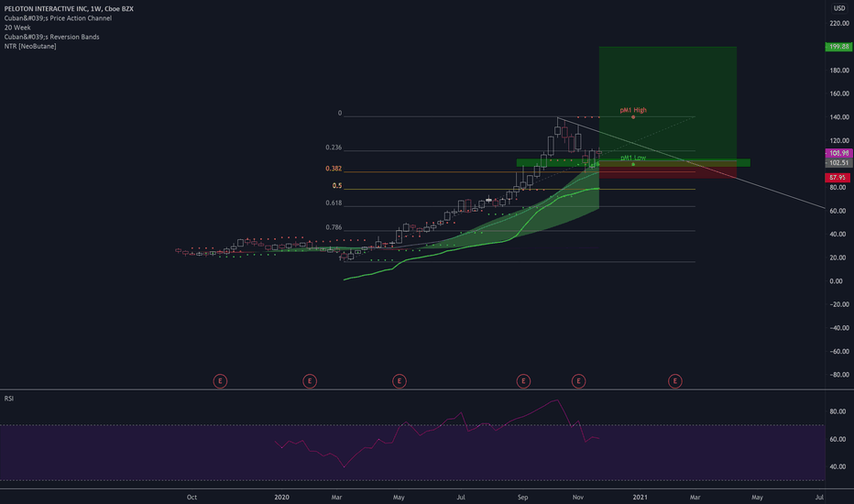This screenshot has height=504, width=854.
Task: Select the pM1 High marker dot
Action: 633,117
